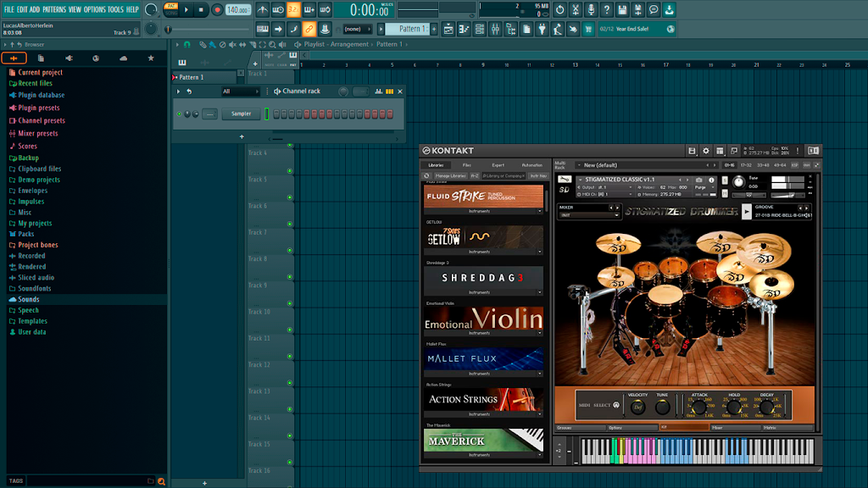
Task: Click Kontakt GROOVE play button
Action: coord(746,211)
